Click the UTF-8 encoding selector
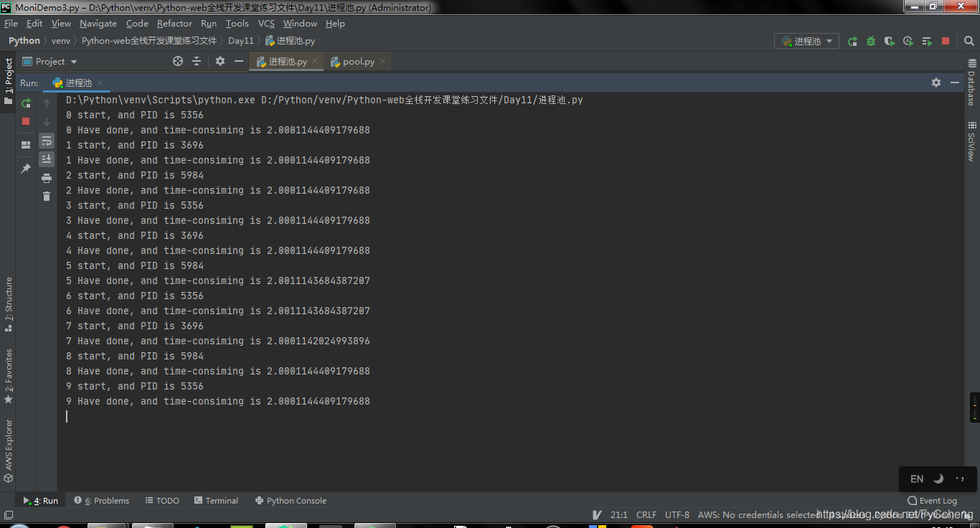Viewport: 980px width, 528px height. [x=677, y=514]
